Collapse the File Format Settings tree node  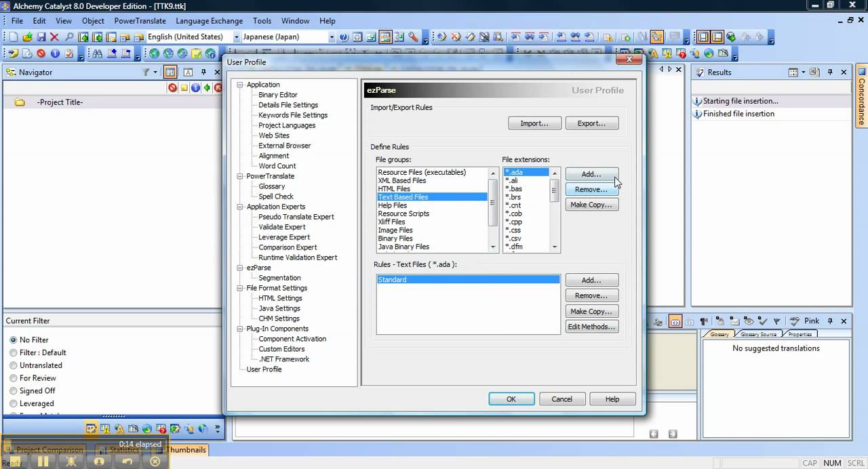(240, 288)
